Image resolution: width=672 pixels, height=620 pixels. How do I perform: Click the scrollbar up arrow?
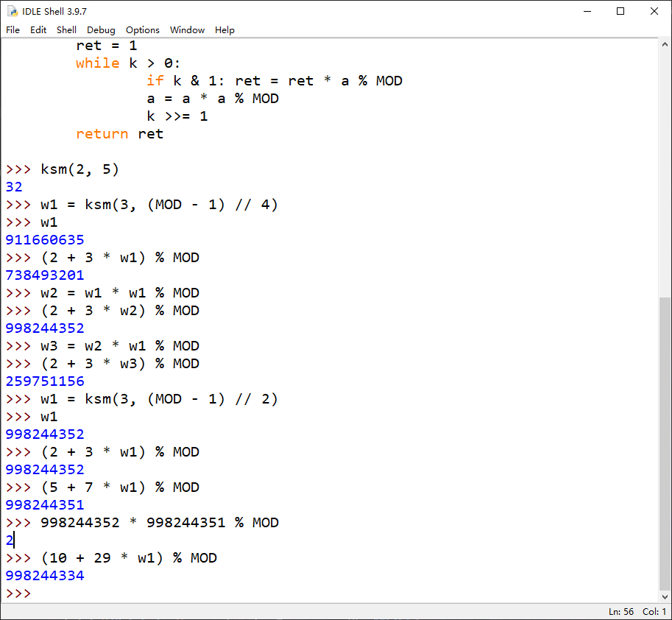[x=665, y=44]
